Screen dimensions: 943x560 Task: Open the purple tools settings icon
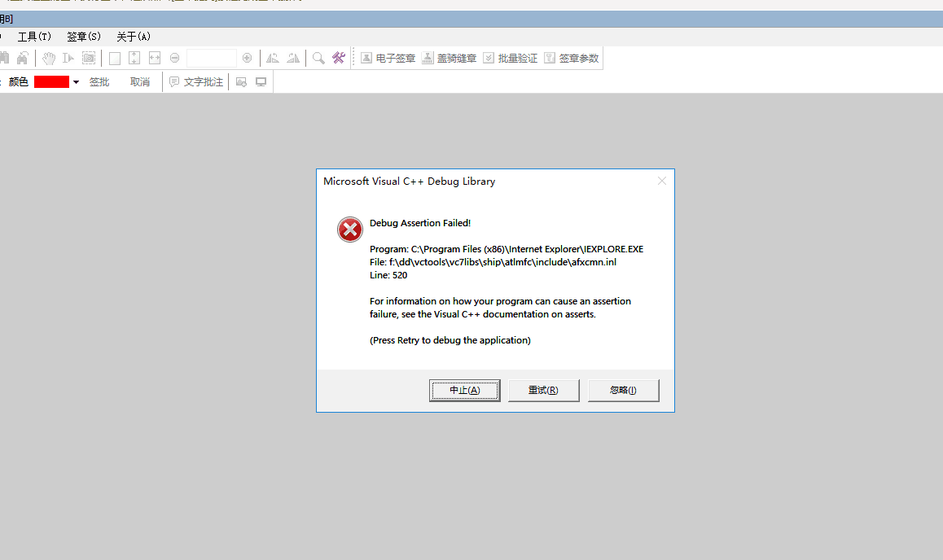pyautogui.click(x=339, y=58)
